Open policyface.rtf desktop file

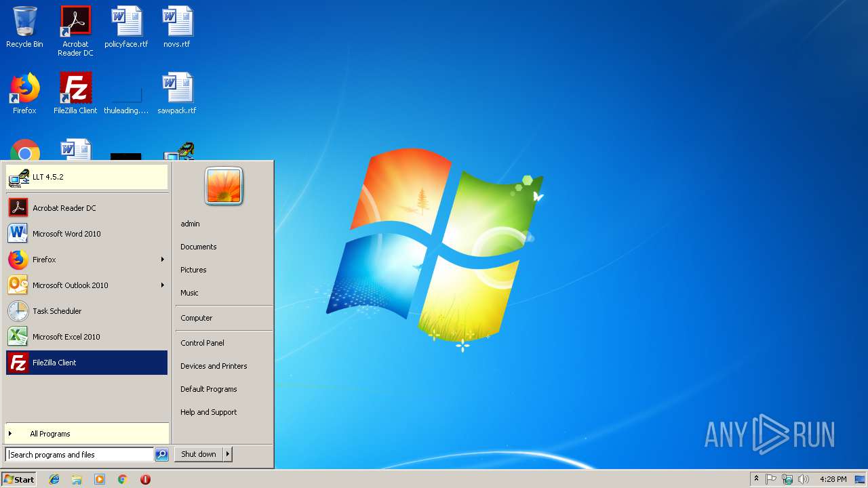click(x=126, y=27)
